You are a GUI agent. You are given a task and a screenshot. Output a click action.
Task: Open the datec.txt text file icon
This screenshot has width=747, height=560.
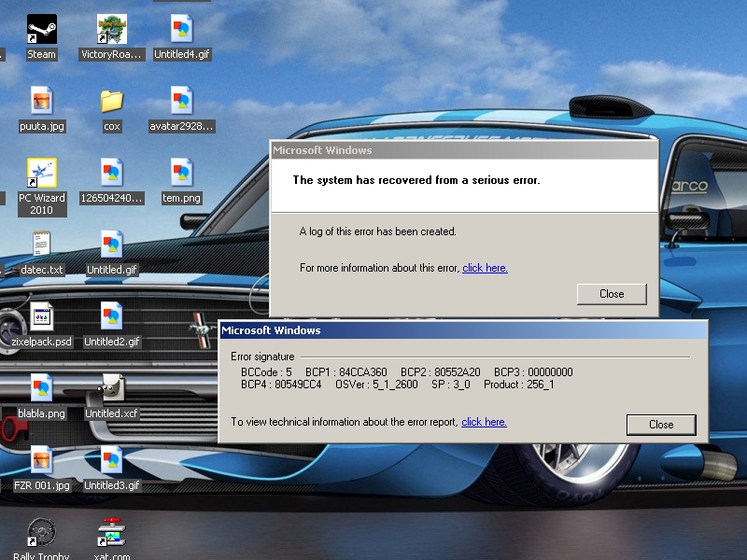[41, 245]
